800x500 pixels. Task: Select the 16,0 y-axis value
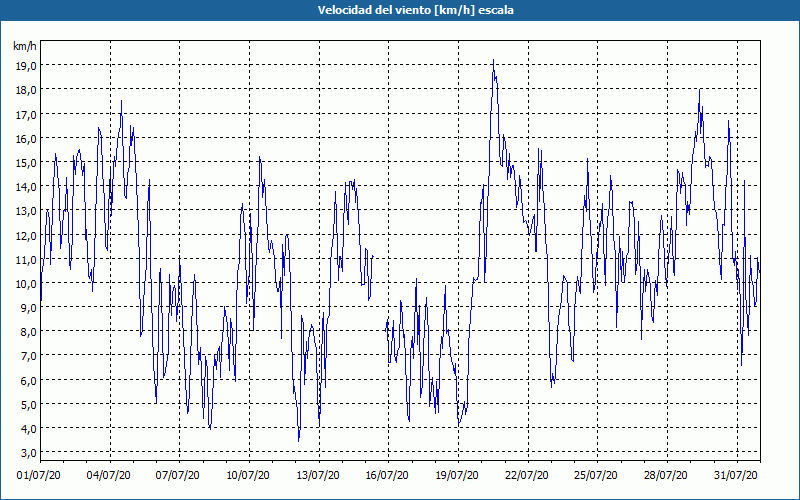tap(27, 139)
